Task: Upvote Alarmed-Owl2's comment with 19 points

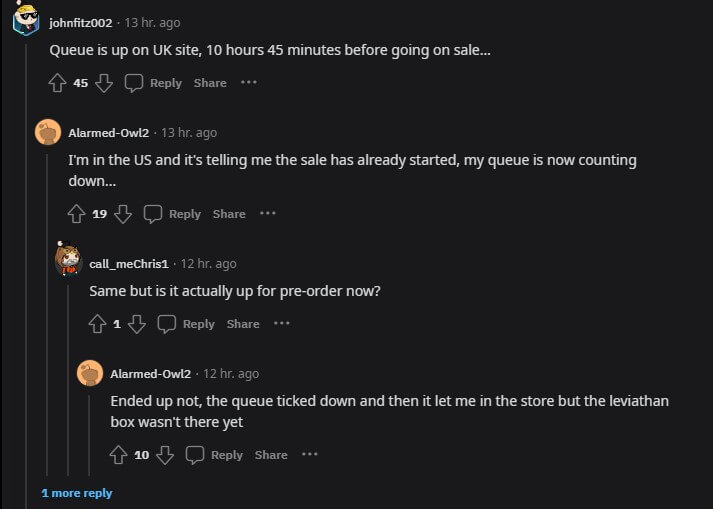Action: pyautogui.click(x=76, y=214)
